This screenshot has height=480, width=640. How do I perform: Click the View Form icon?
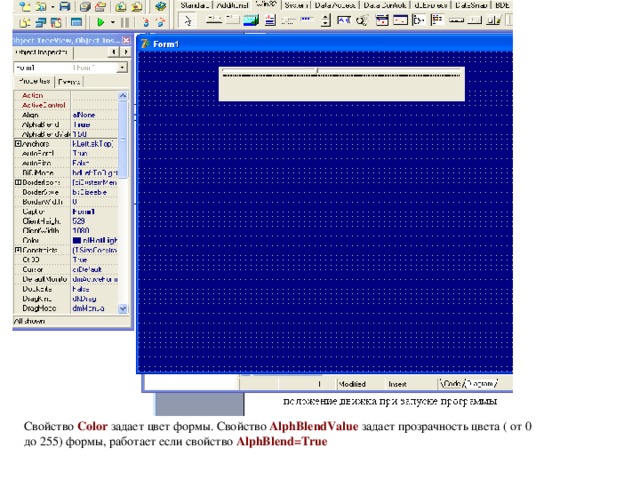(41, 22)
